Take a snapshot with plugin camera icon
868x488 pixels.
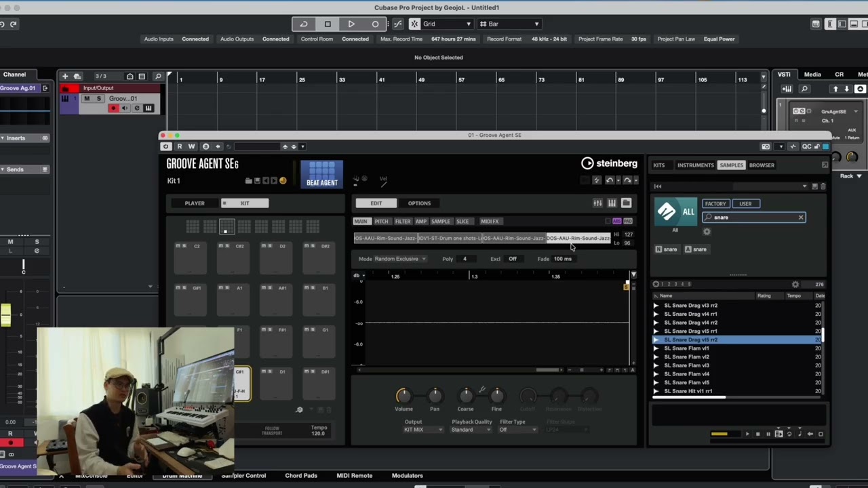(766, 146)
